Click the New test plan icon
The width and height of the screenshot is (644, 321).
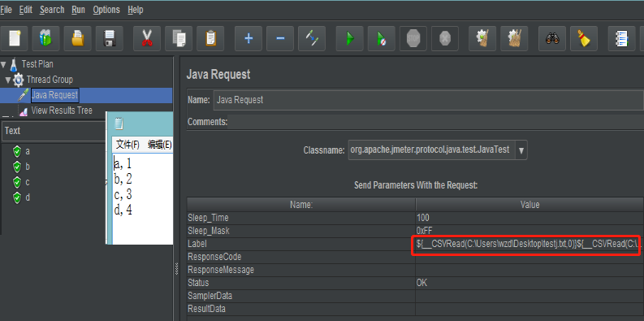15,39
